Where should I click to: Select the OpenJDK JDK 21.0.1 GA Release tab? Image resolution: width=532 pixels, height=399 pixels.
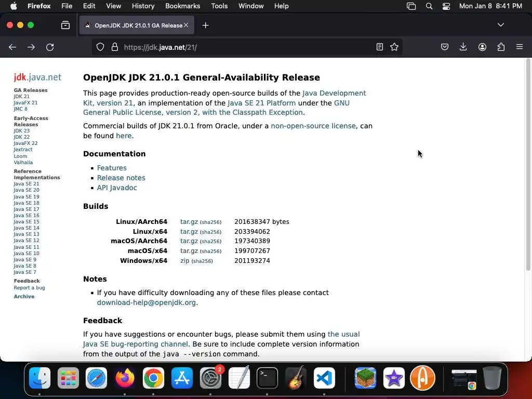coord(137,25)
